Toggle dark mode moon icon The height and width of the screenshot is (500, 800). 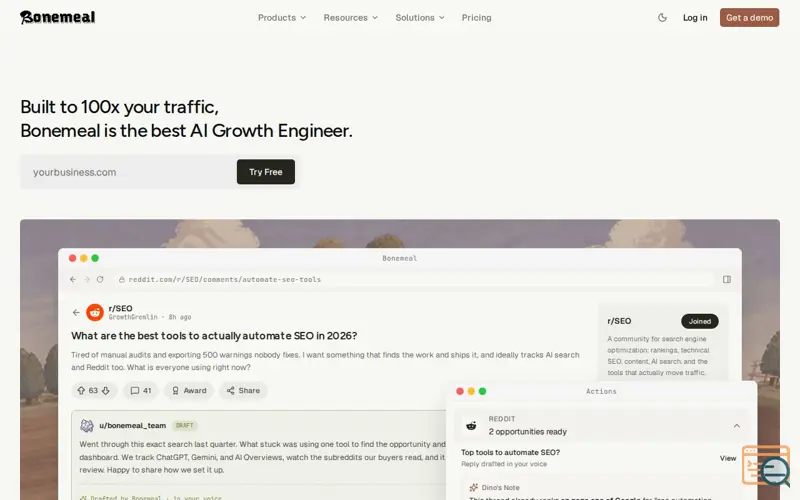pos(662,17)
